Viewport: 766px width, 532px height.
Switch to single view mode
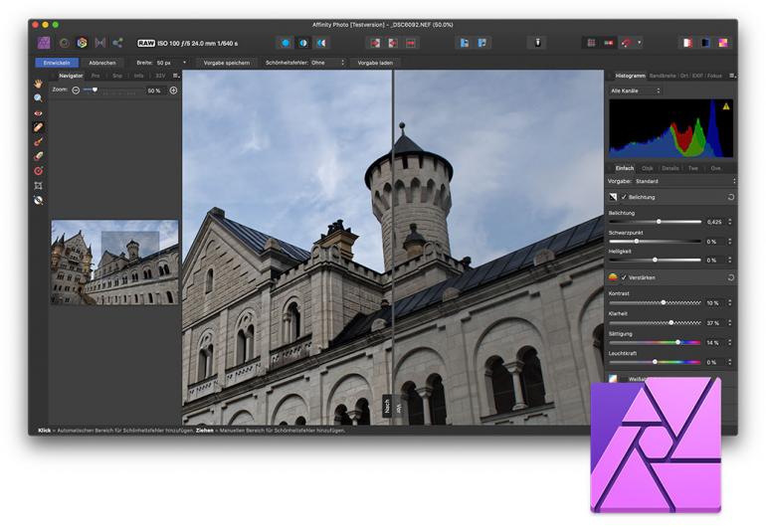pyautogui.click(x=286, y=43)
